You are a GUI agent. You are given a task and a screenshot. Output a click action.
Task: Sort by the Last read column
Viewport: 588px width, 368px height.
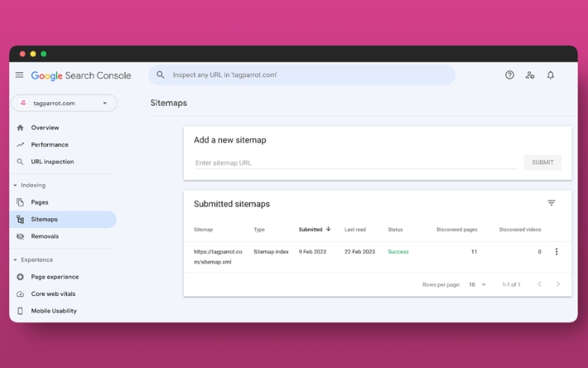coord(355,230)
